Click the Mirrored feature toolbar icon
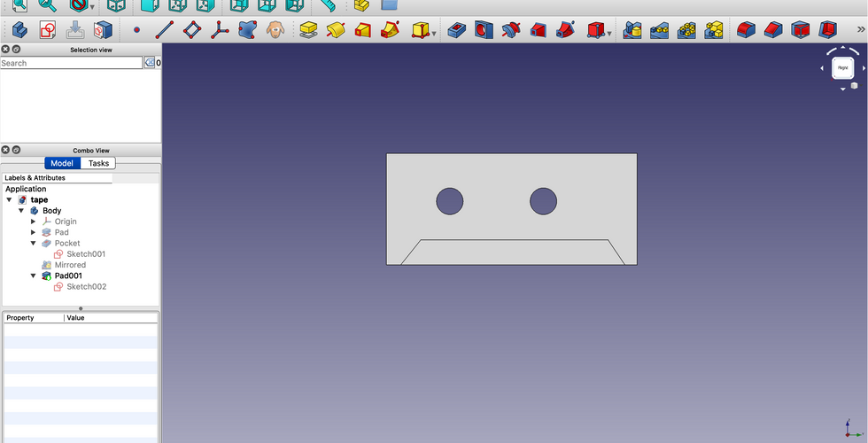The height and width of the screenshot is (443, 868). pos(632,29)
